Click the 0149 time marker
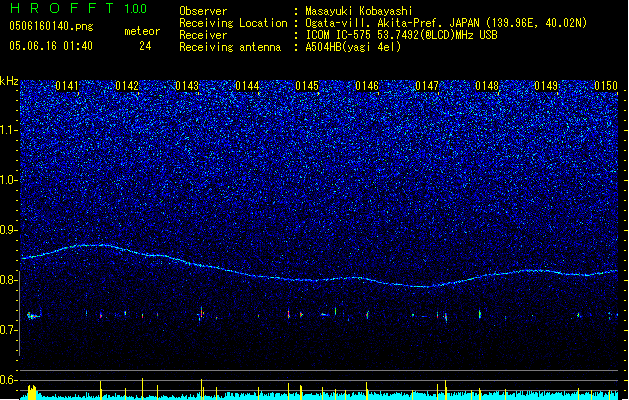Image resolution: width=629 pixels, height=400 pixels. (546, 86)
